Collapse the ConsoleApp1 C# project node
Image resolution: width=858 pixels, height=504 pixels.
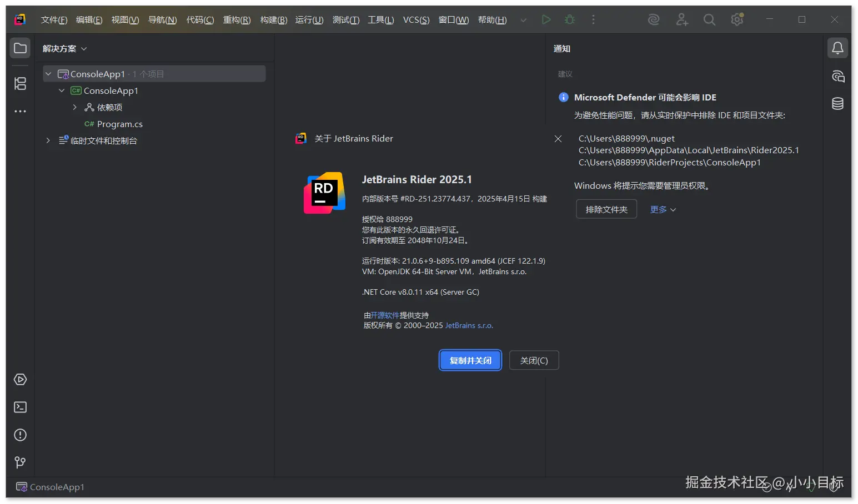62,90
